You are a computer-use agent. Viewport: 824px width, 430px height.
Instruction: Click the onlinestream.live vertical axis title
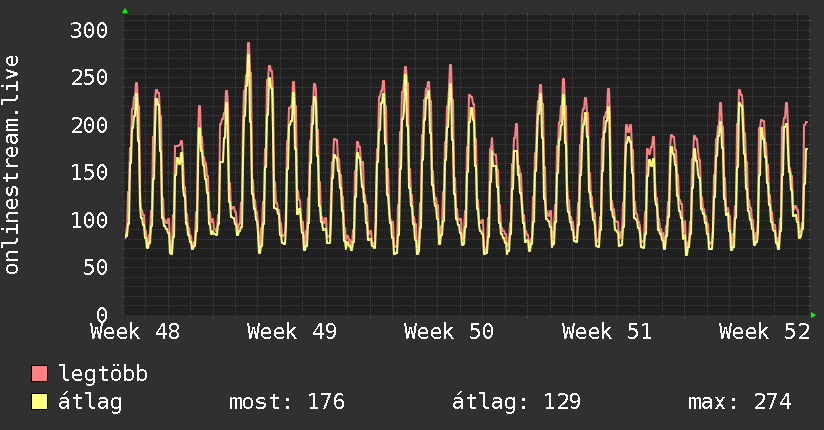click(x=11, y=165)
